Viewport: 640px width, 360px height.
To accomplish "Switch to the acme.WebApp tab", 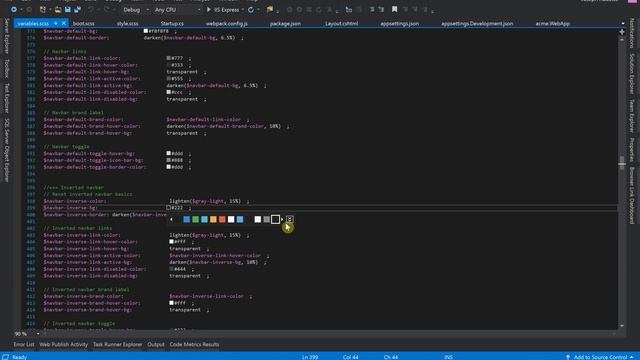I will click(x=553, y=24).
